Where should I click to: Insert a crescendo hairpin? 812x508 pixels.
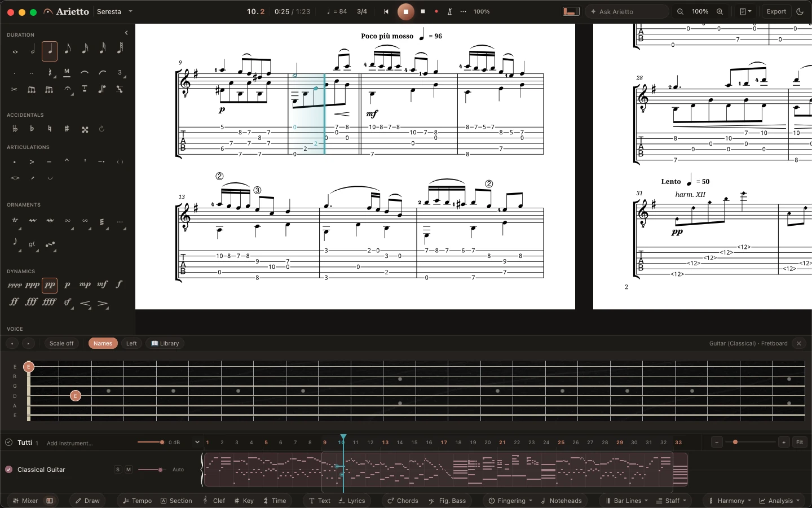pyautogui.click(x=85, y=303)
